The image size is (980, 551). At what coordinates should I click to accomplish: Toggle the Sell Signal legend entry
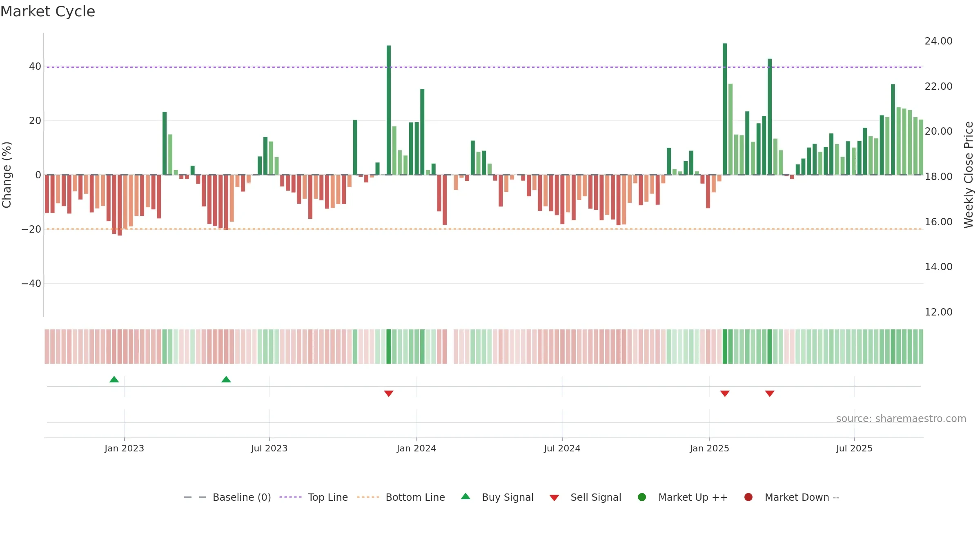(585, 497)
